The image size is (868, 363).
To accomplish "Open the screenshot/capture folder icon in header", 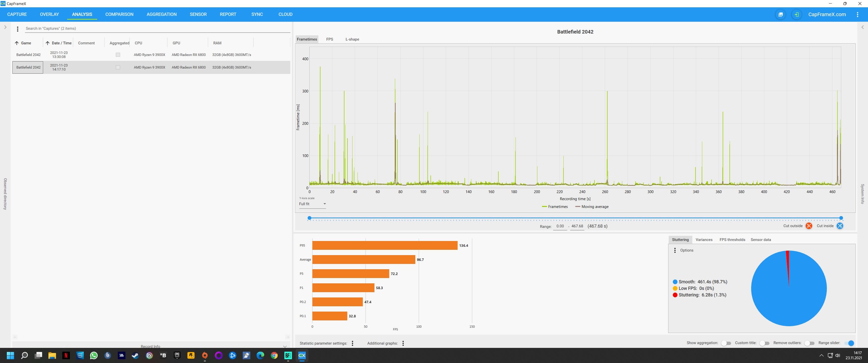I will point(780,14).
